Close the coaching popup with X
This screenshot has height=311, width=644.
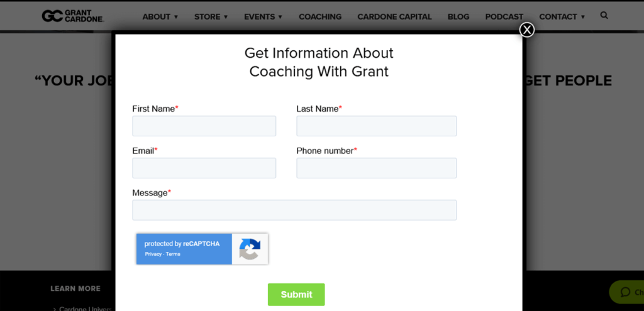point(527,30)
